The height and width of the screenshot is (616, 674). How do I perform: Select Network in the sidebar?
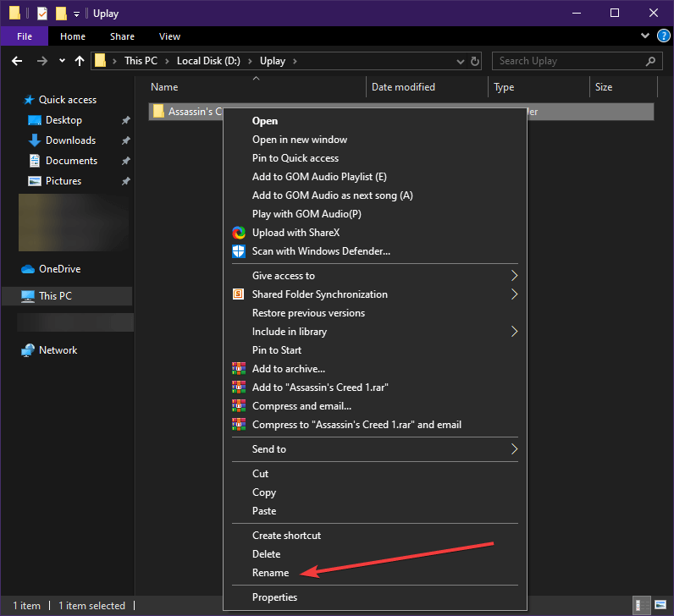click(58, 350)
